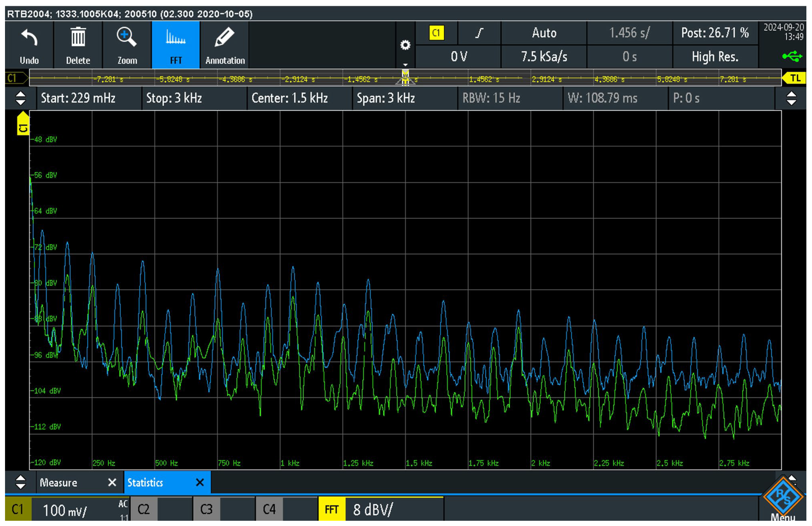Open settings gear in toolbar
Image resolution: width=812 pixels, height=526 pixels.
click(x=405, y=45)
